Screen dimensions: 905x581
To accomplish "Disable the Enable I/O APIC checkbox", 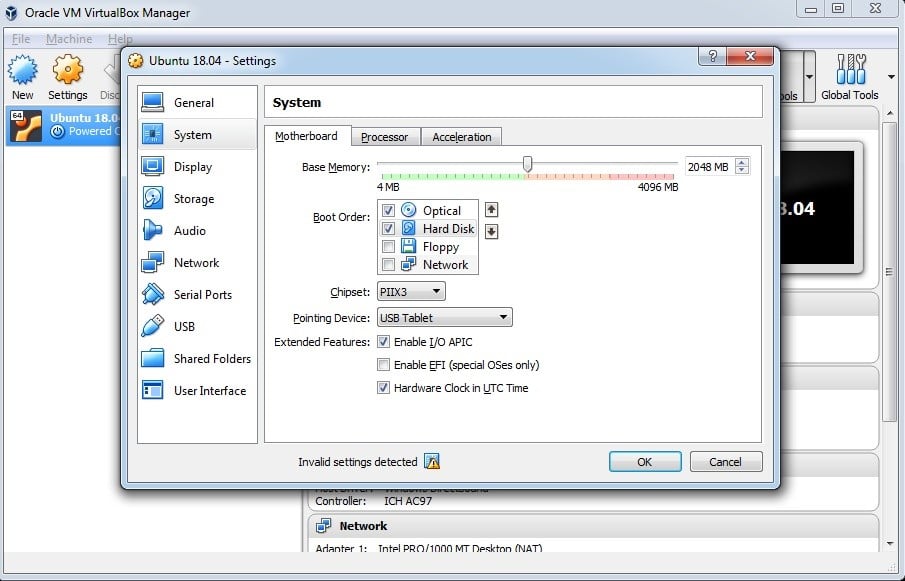I will pos(383,342).
